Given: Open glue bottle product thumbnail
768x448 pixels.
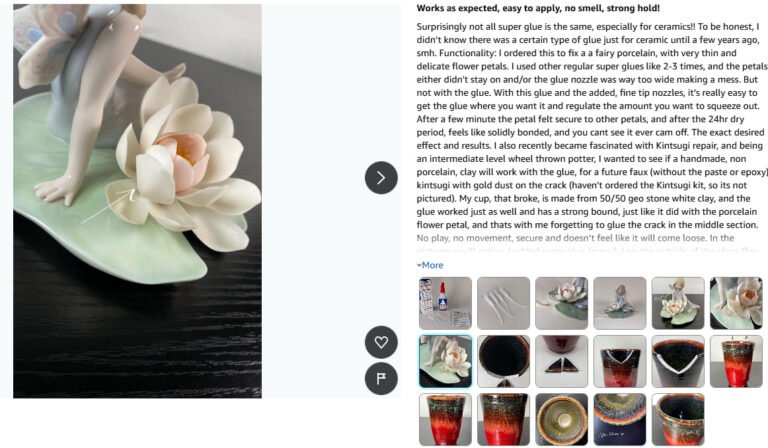Looking at the screenshot, I should click(445, 303).
